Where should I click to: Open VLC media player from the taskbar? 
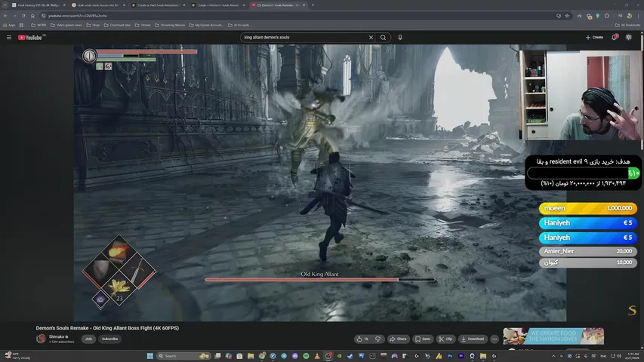317,356
